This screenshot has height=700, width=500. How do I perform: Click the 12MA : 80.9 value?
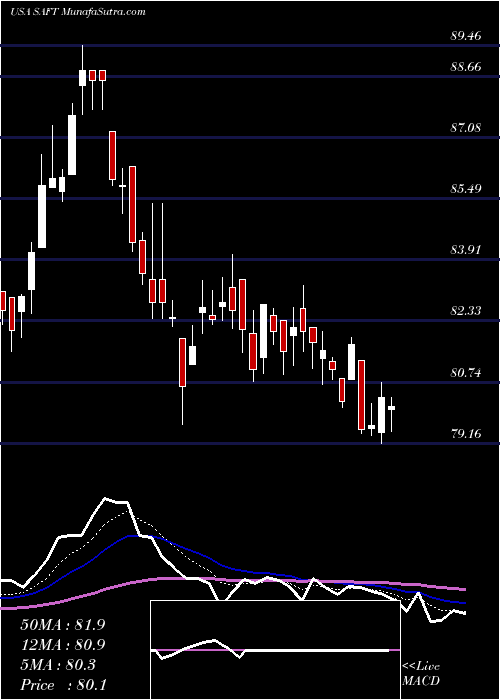tap(63, 645)
